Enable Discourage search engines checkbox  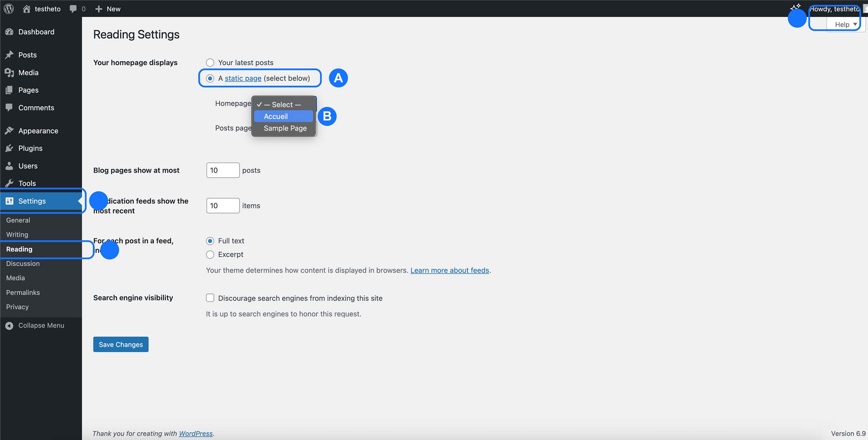[x=210, y=298]
